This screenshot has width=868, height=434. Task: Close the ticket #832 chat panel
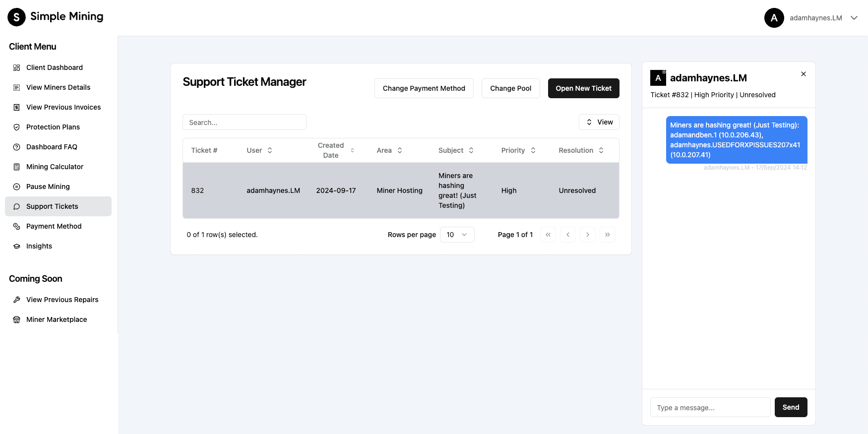point(804,74)
